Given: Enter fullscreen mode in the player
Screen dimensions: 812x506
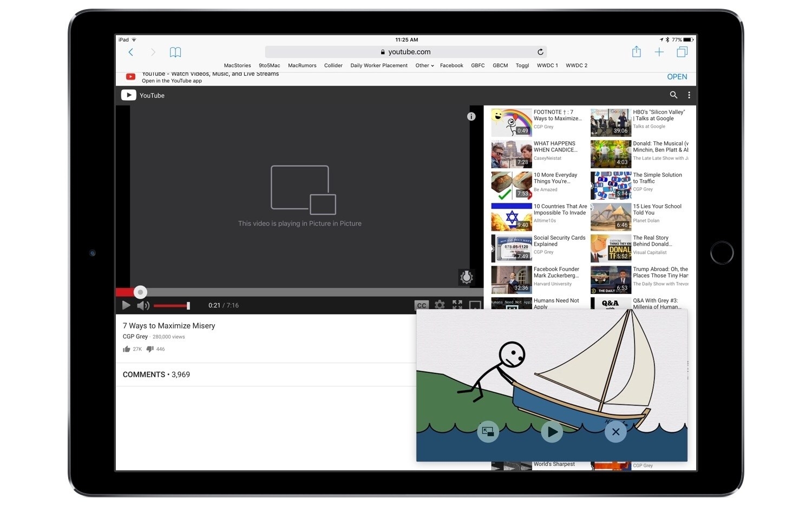Looking at the screenshot, I should click(457, 305).
